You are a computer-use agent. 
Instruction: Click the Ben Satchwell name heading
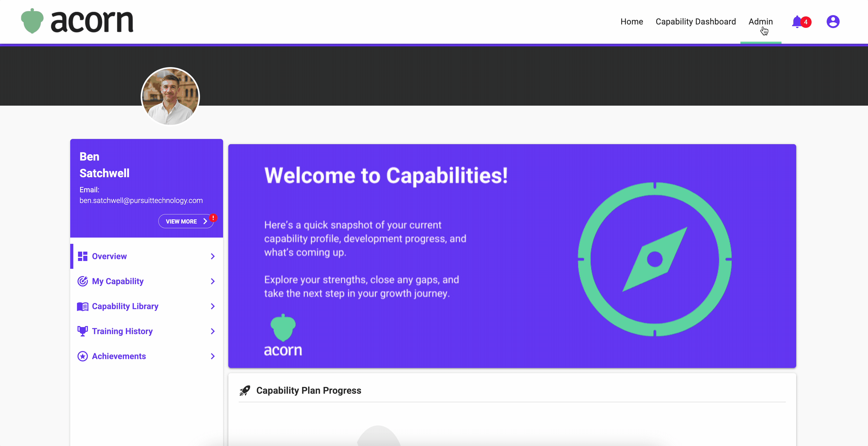pos(105,165)
